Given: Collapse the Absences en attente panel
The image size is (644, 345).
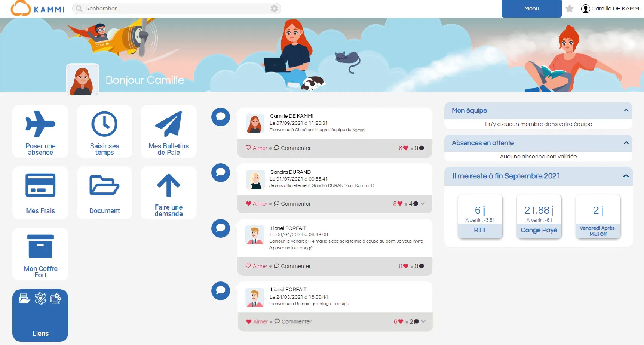Looking at the screenshot, I should (626, 143).
